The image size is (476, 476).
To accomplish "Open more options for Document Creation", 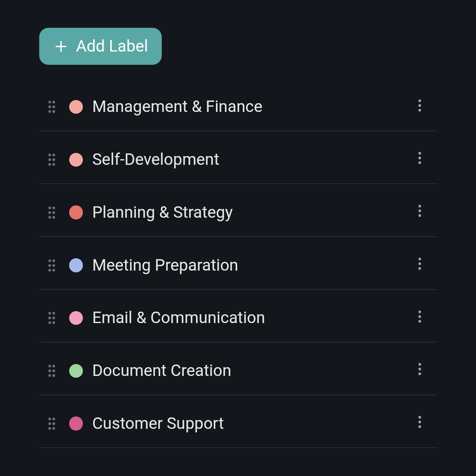I will [420, 369].
